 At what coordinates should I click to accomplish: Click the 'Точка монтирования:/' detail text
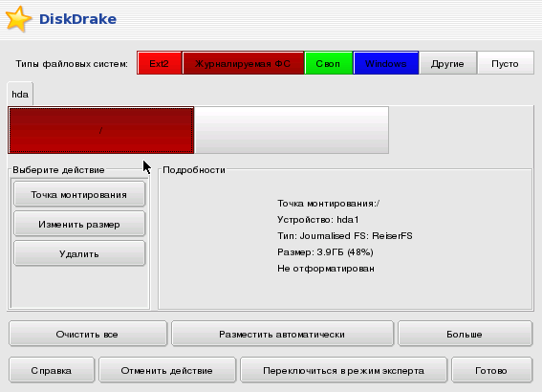pos(329,204)
